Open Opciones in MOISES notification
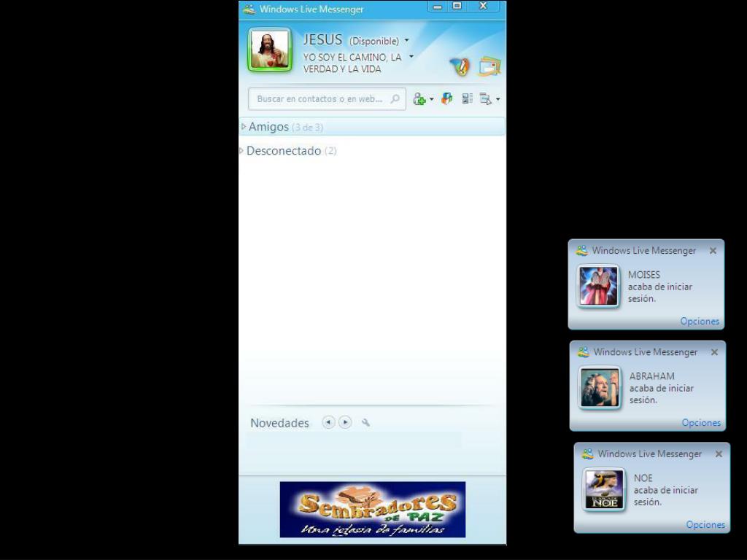 [x=700, y=321]
